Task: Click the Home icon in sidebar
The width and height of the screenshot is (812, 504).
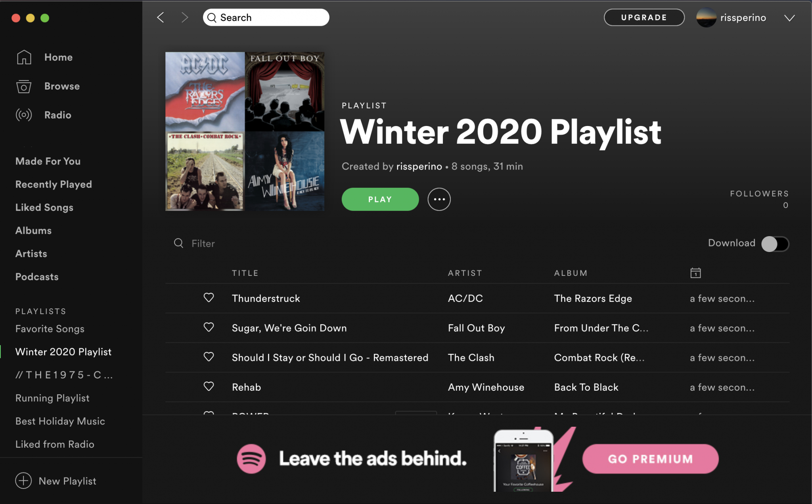Action: click(24, 57)
